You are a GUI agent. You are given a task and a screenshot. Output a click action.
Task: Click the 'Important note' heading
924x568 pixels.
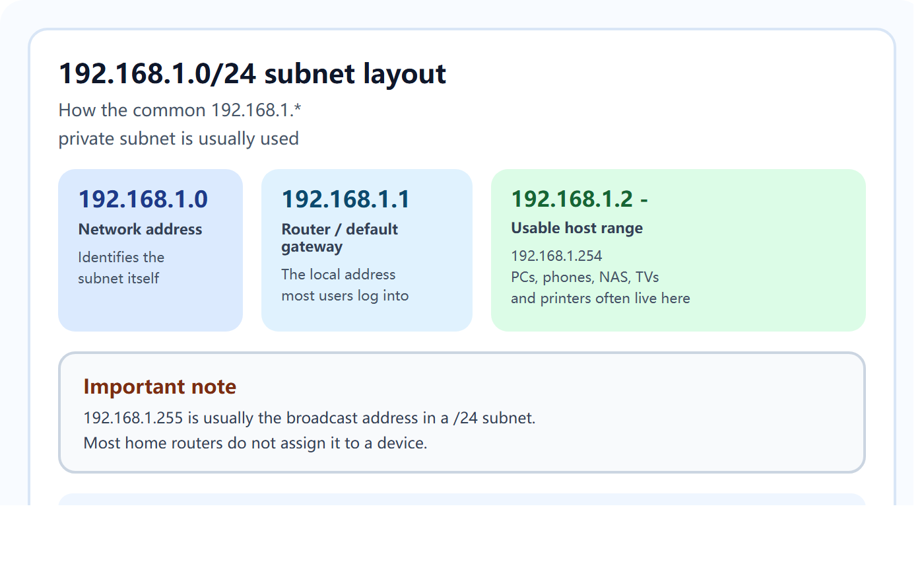pyautogui.click(x=160, y=386)
